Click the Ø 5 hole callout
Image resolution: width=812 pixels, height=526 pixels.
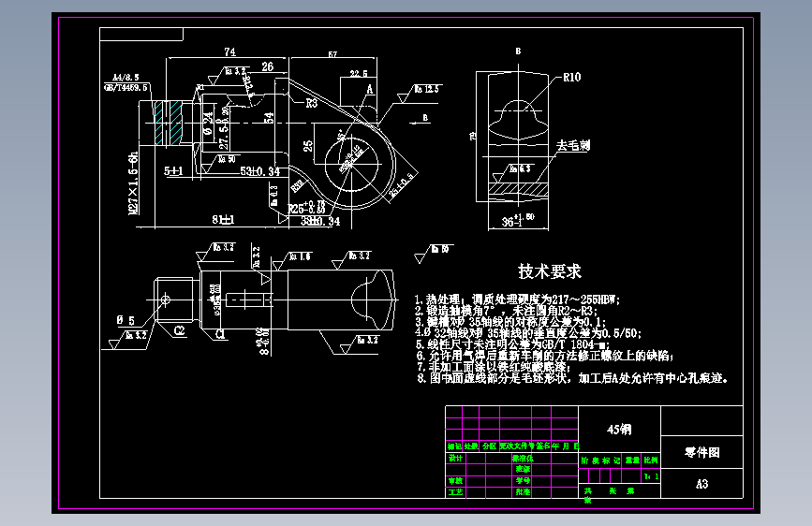pyautogui.click(x=125, y=320)
